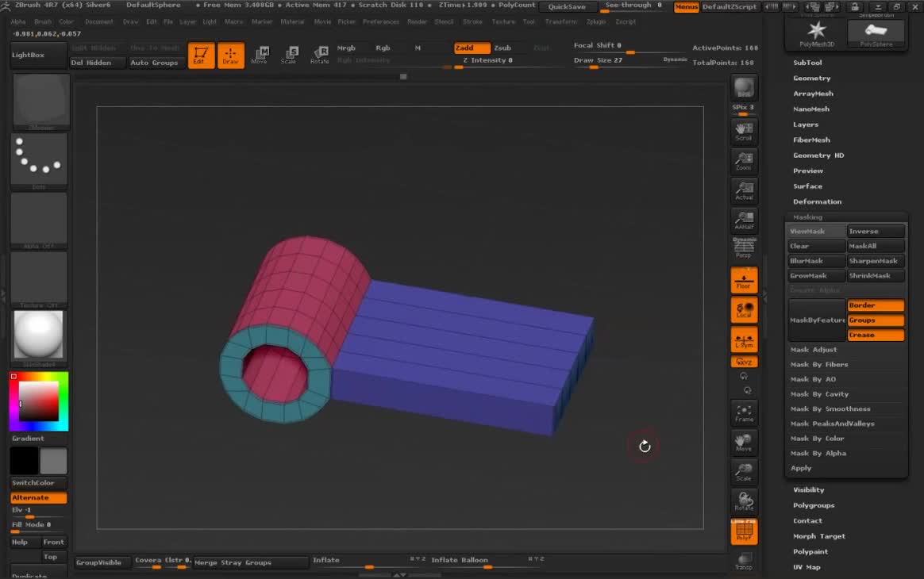Activate the Edit mode icon
This screenshot has width=924, height=579.
[x=201, y=56]
